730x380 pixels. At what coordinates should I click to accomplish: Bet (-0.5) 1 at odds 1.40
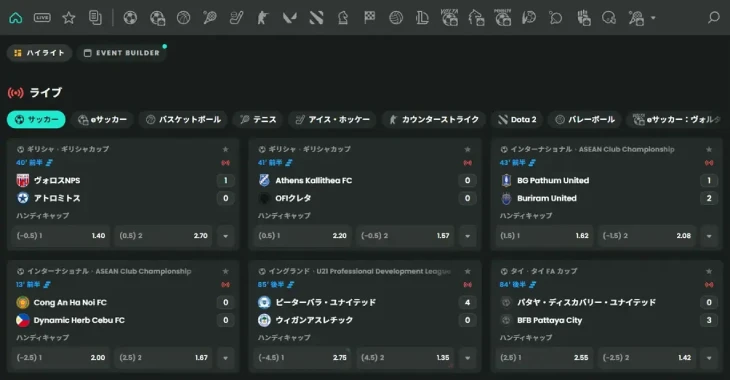click(61, 236)
